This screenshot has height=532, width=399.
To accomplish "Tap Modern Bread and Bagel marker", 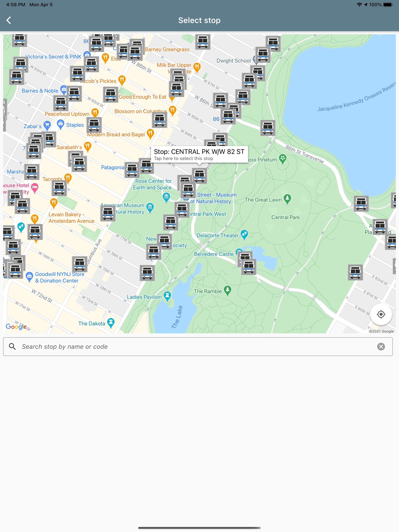I will (x=150, y=134).
